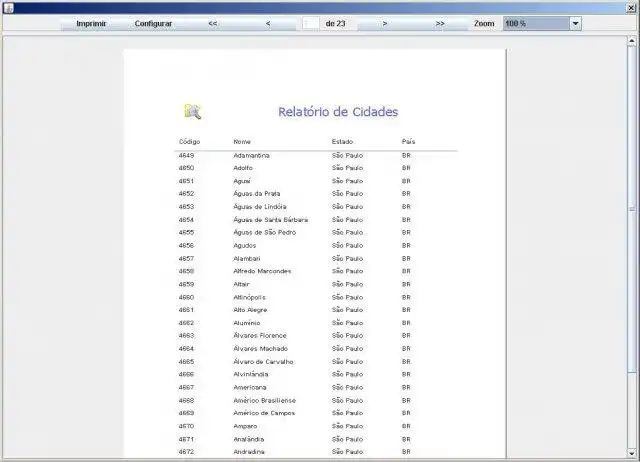Click the code 4665 cell
Viewport: 640px width, 462px height.
(x=186, y=362)
